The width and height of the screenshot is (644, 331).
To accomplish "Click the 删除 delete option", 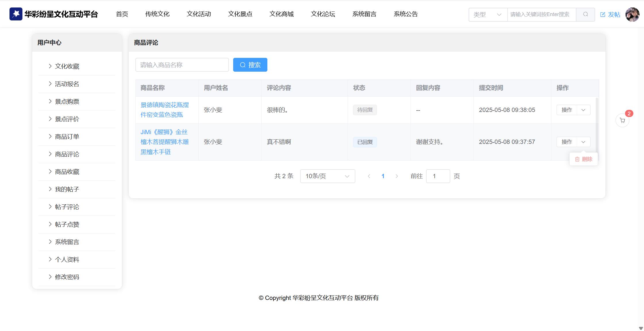I will [x=584, y=159].
